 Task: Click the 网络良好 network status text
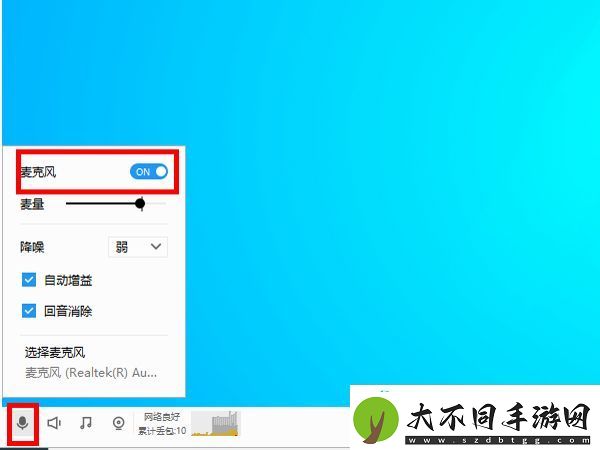pos(161,416)
